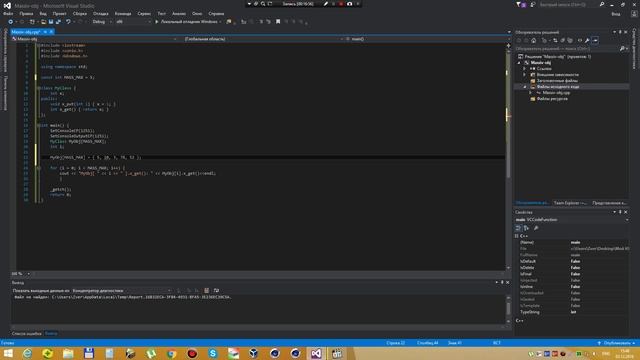Click Show All Files icon in Solution Explorer

570,40
